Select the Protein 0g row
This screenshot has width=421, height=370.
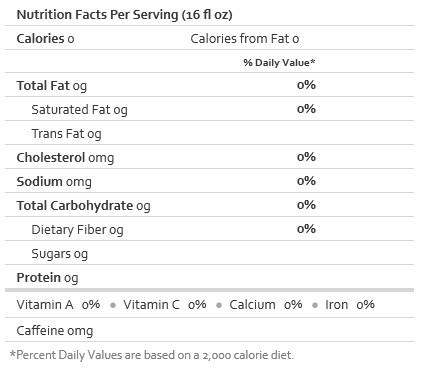[209, 277]
